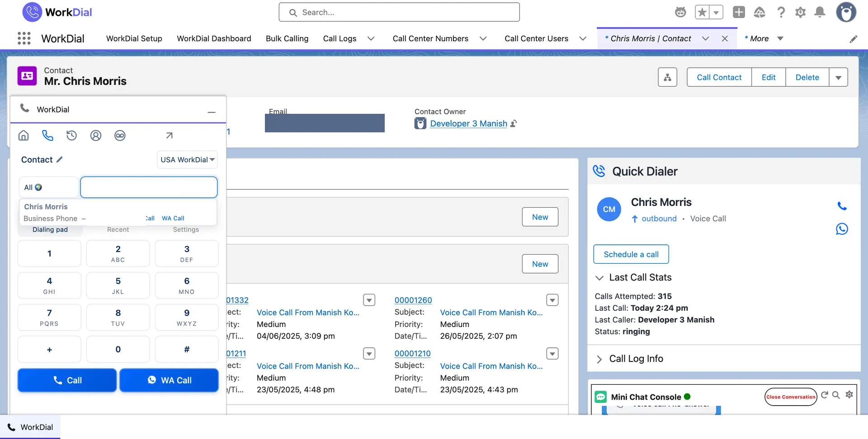This screenshot has height=439, width=868.
Task: Switch to Recent tab in dialer
Action: point(118,229)
